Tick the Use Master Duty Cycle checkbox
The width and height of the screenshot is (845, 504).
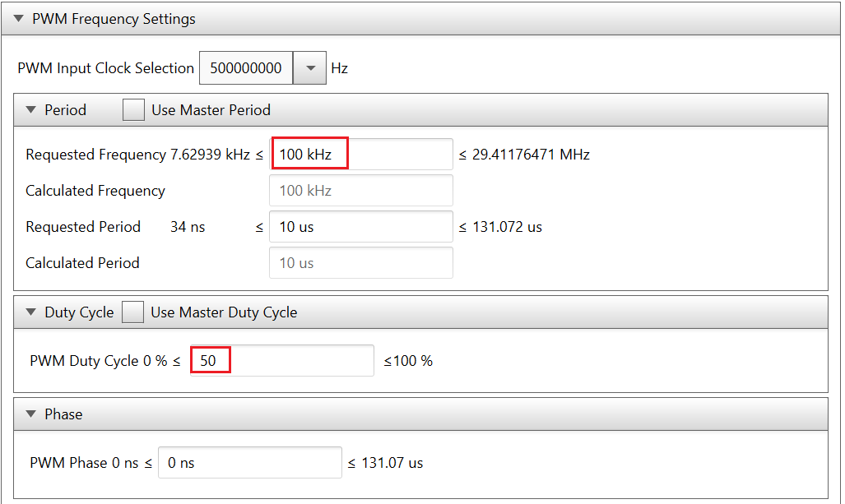coord(132,312)
